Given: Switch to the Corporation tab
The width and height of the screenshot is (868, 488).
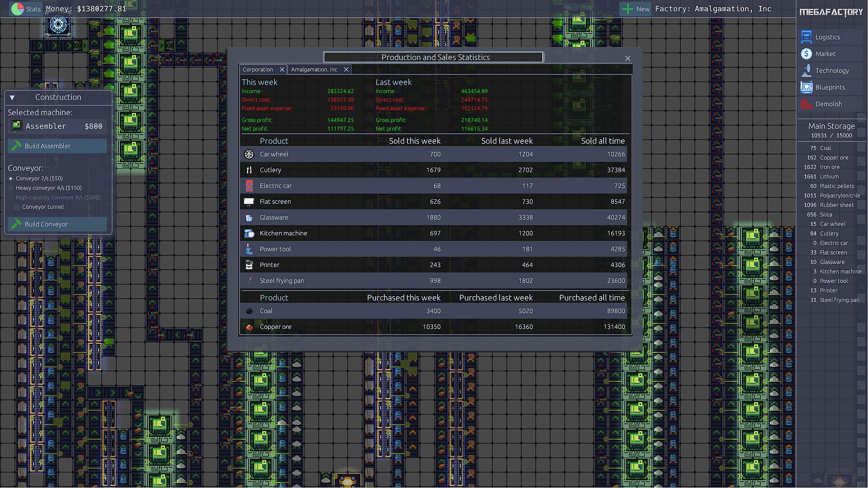Looking at the screenshot, I should click(258, 70).
